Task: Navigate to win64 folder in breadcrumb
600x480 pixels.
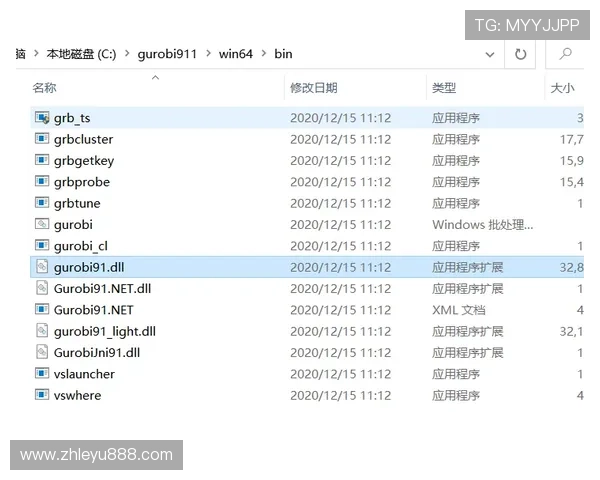Action: click(236, 54)
